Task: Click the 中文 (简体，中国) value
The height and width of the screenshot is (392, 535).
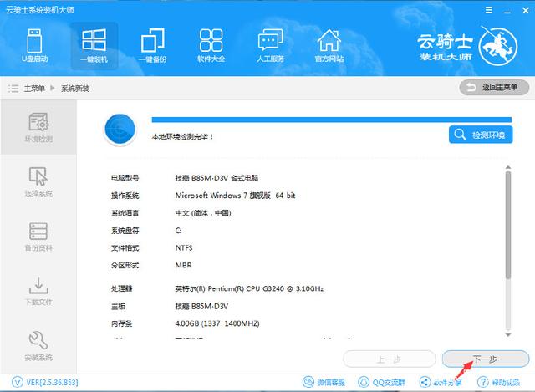Action: [203, 213]
